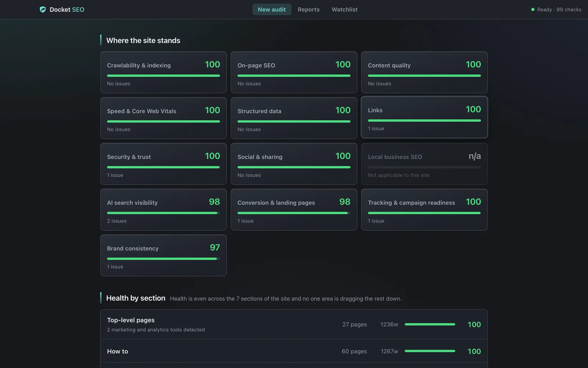Select the Social & sharing card
Image resolution: width=588 pixels, height=368 pixels.
pos(294,164)
